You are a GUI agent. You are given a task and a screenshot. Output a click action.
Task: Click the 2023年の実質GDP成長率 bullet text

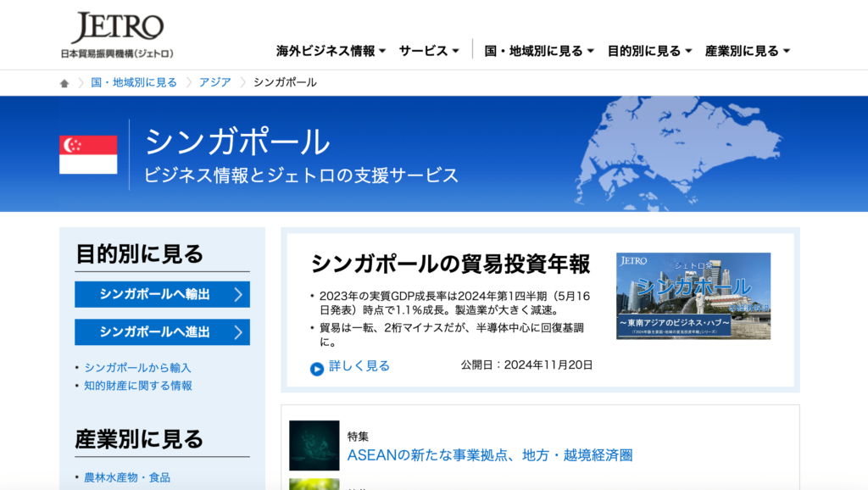pyautogui.click(x=454, y=303)
